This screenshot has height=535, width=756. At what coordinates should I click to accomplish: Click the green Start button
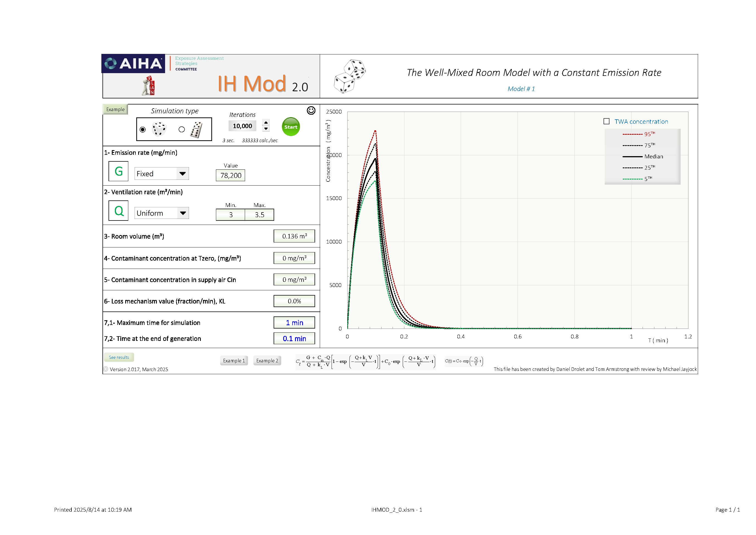pyautogui.click(x=291, y=127)
